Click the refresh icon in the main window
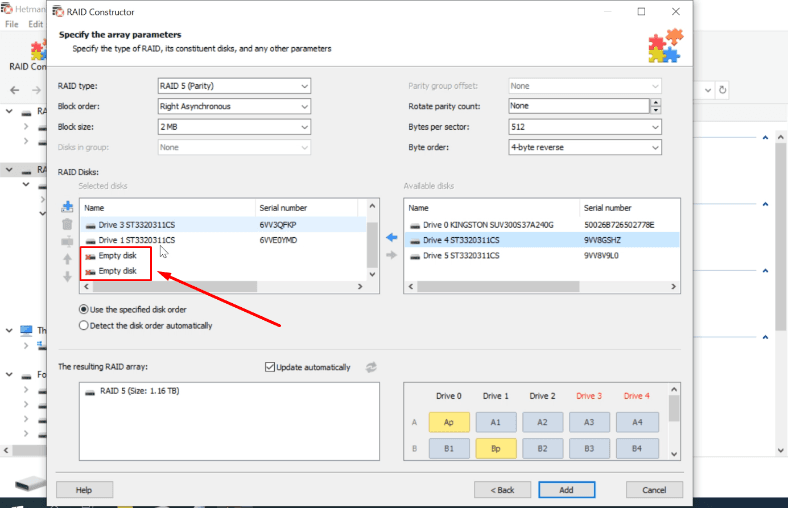788x508 pixels. 722,90
